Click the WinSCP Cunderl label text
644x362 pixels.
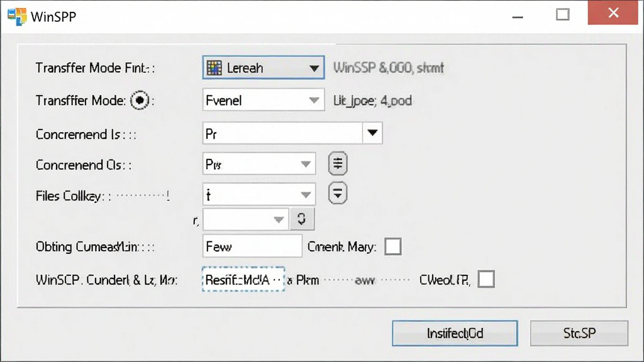point(106,280)
